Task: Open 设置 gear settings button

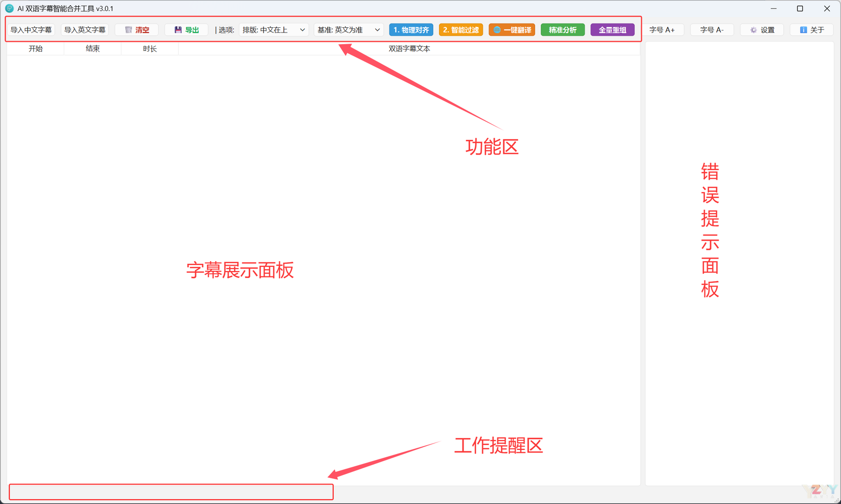Action: [x=762, y=30]
